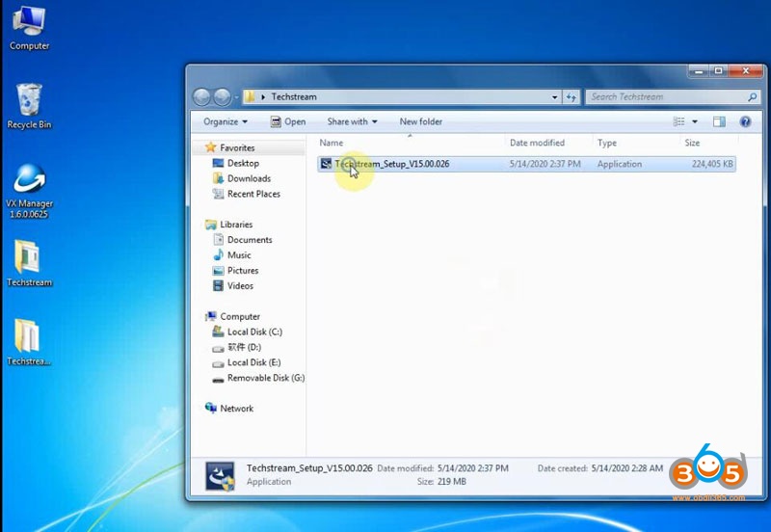771x532 pixels.
Task: Close the Techstream Explorer window
Action: pos(745,70)
